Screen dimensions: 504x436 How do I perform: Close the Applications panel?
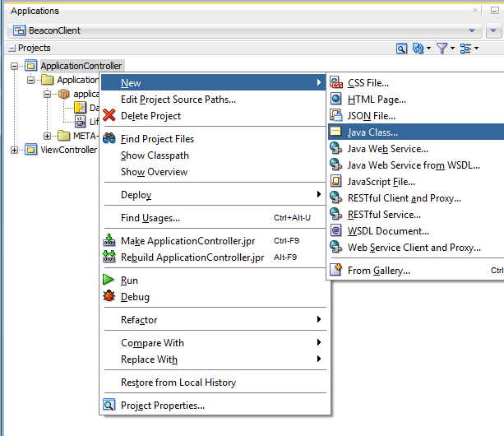pos(475,11)
